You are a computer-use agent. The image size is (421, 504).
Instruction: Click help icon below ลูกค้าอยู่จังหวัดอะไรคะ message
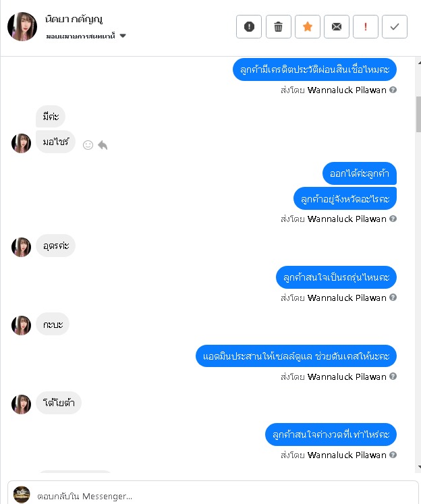393,219
